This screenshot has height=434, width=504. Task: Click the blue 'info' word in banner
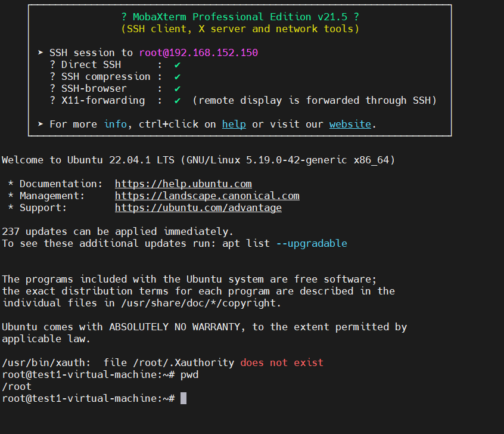(116, 124)
